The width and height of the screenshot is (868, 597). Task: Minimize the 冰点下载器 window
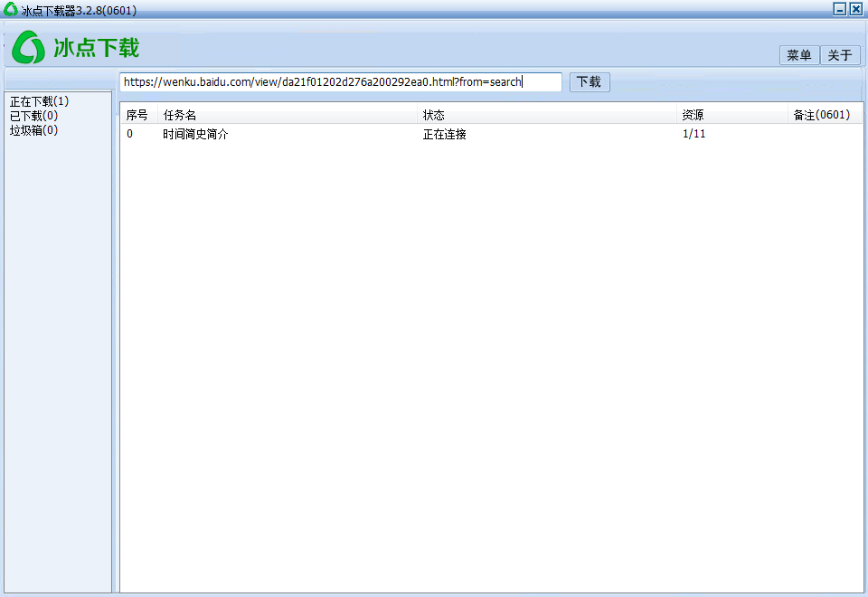click(840, 9)
